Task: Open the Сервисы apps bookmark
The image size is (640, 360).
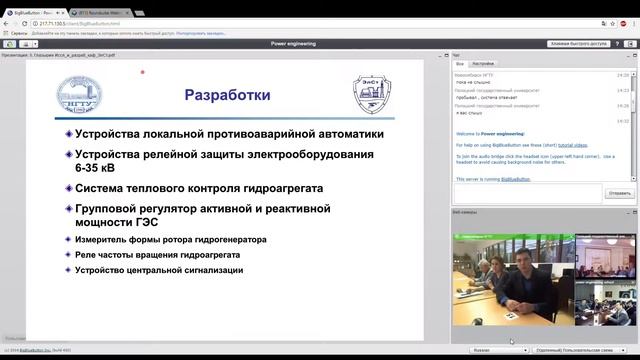Action: coord(16,33)
